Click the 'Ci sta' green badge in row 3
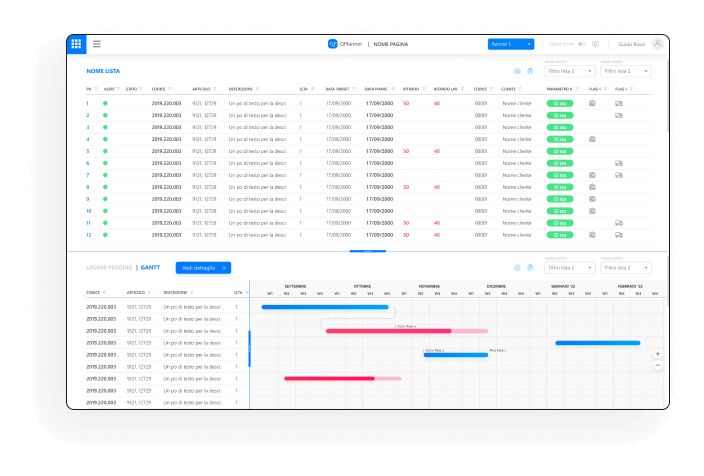This screenshot has height=476, width=704. [558, 127]
